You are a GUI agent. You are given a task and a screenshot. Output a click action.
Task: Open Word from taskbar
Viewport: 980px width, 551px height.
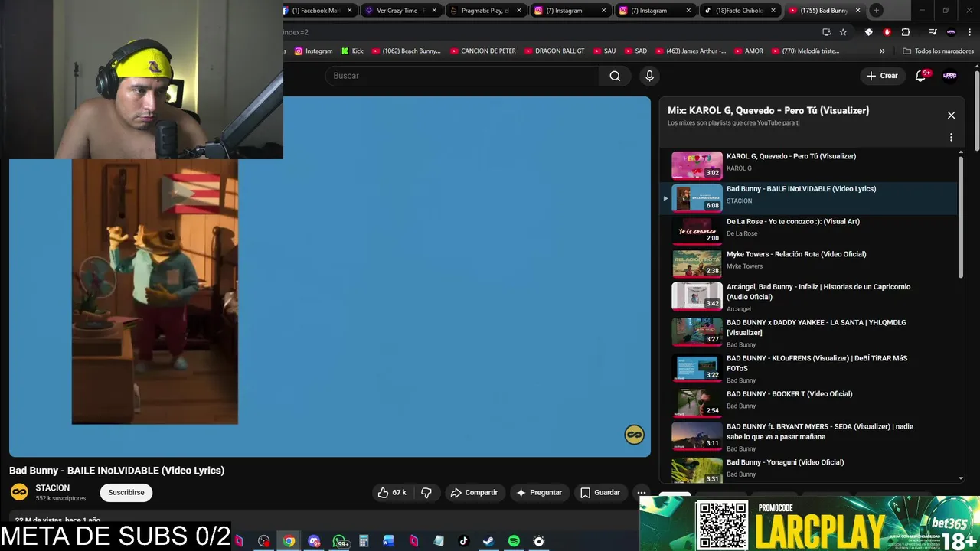[x=389, y=541]
